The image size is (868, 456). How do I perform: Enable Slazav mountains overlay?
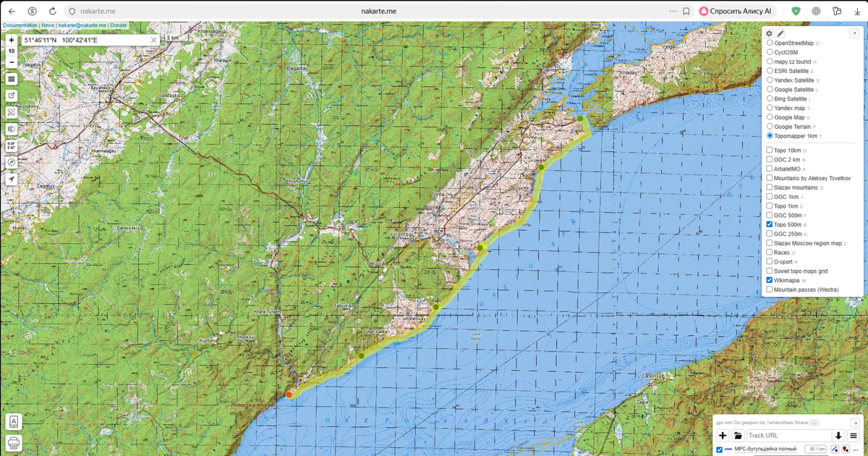pyautogui.click(x=770, y=187)
